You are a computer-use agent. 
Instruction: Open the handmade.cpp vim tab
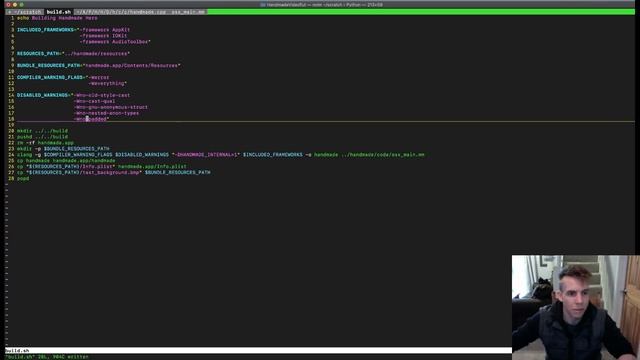pos(121,12)
